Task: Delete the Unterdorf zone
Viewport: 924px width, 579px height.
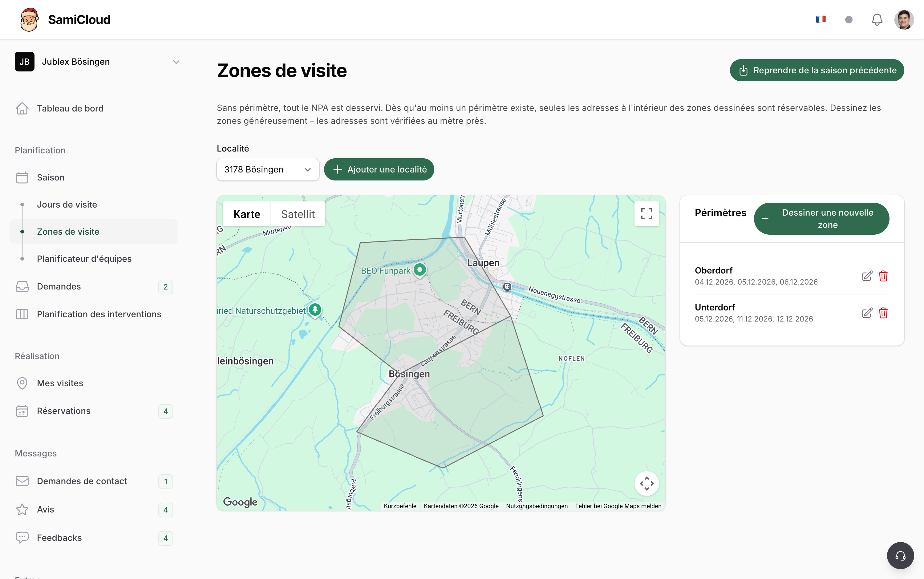Action: 883,313
